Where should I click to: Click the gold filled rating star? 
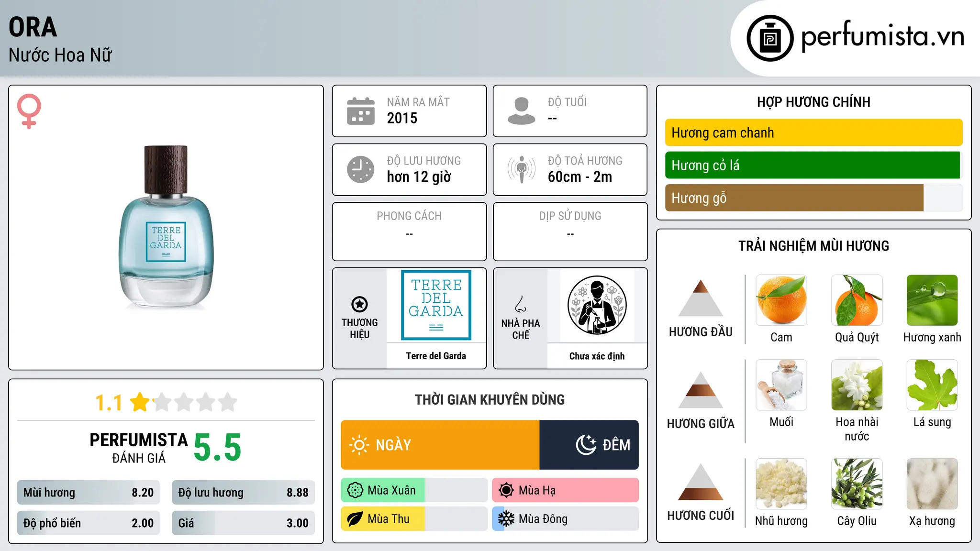140,402
